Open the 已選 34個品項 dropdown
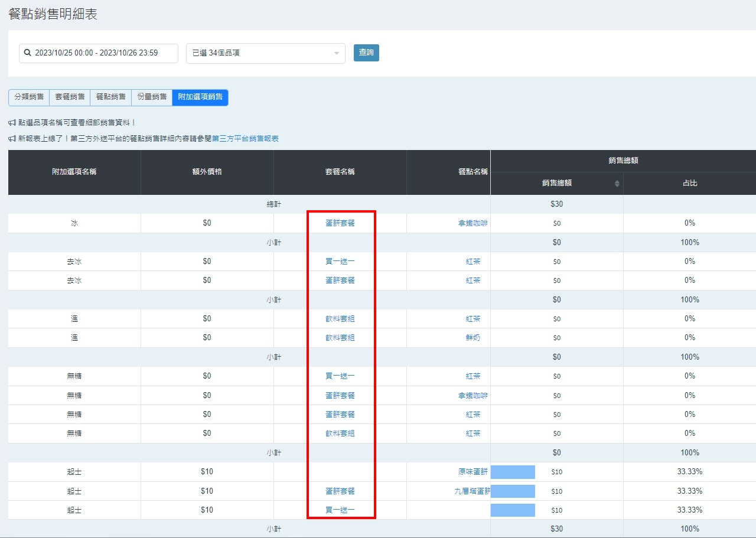This screenshot has width=756, height=538. (265, 53)
